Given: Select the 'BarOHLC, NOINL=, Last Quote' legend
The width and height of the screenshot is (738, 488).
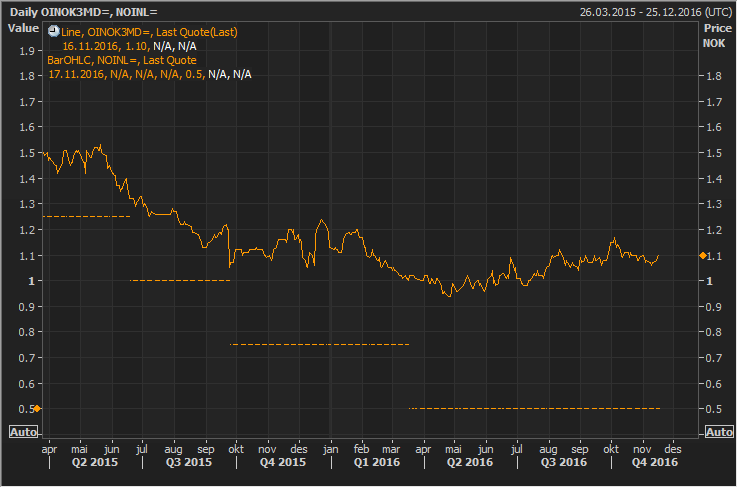Looking at the screenshot, I should pos(122,60).
